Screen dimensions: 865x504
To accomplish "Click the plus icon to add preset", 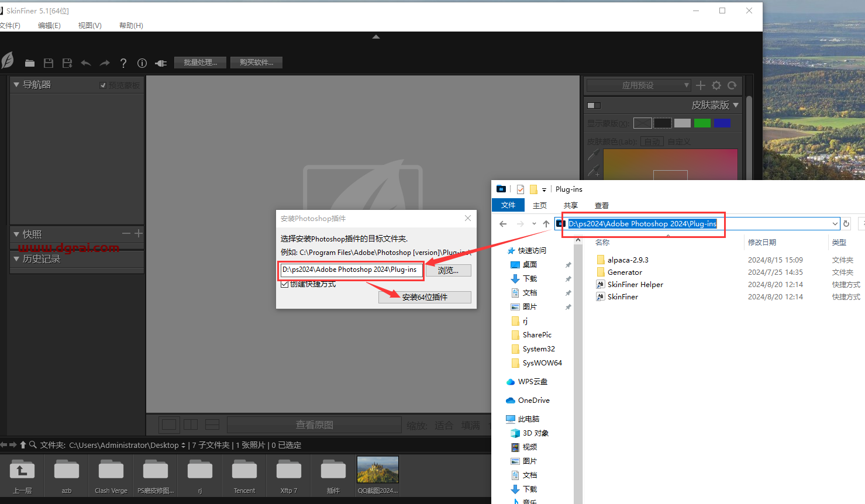I will point(701,85).
